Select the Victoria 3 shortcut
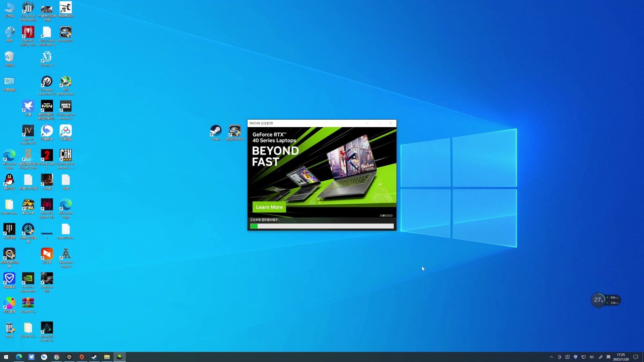 tap(47, 59)
